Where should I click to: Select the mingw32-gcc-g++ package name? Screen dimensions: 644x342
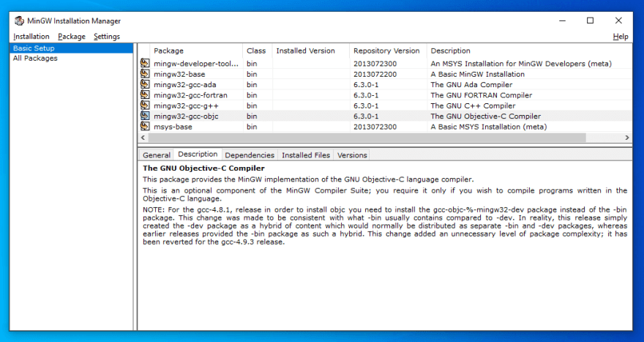pos(186,105)
